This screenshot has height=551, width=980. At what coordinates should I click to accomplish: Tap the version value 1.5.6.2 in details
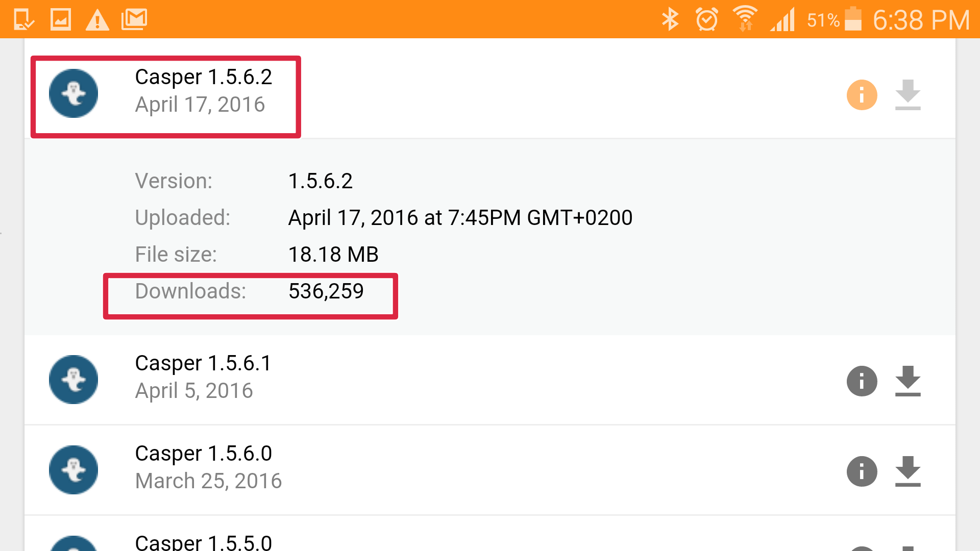click(x=321, y=181)
